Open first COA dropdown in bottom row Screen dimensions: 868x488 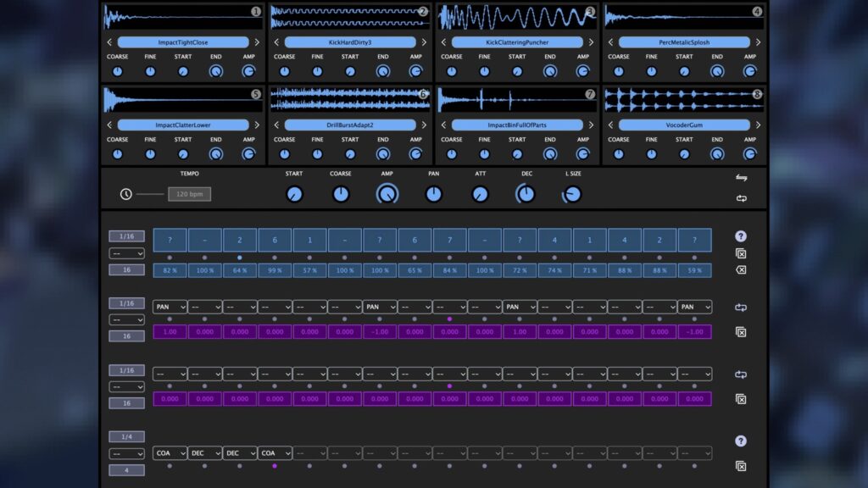point(170,453)
